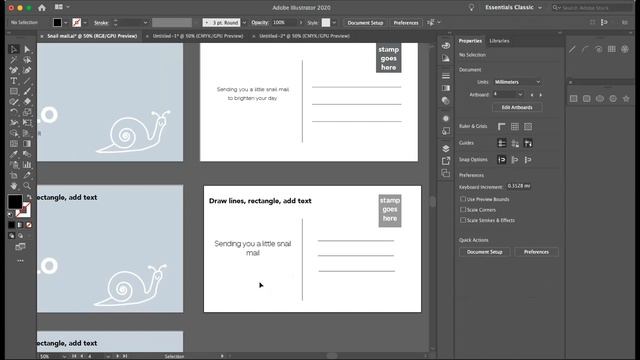Viewport: 640px width, 360px height.
Task: Open the Essentials Classic workspace dropdown
Action: (x=513, y=7)
